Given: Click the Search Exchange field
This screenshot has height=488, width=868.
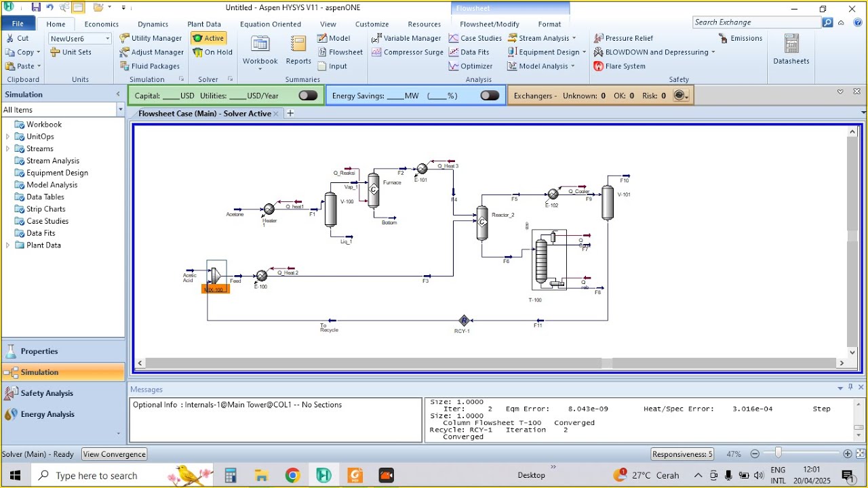Looking at the screenshot, I should coord(757,22).
